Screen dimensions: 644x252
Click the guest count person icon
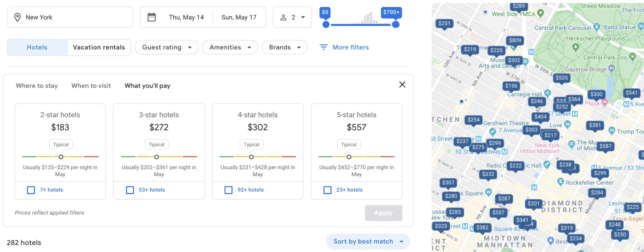click(x=284, y=17)
